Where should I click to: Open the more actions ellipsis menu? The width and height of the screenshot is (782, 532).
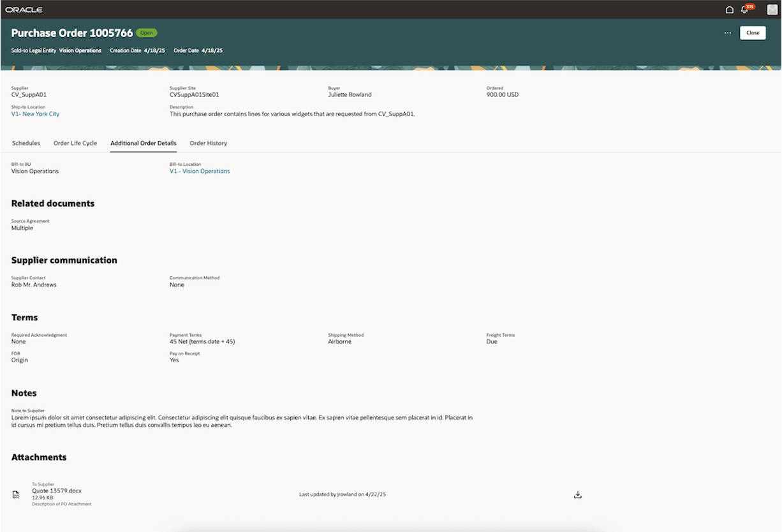click(x=727, y=33)
